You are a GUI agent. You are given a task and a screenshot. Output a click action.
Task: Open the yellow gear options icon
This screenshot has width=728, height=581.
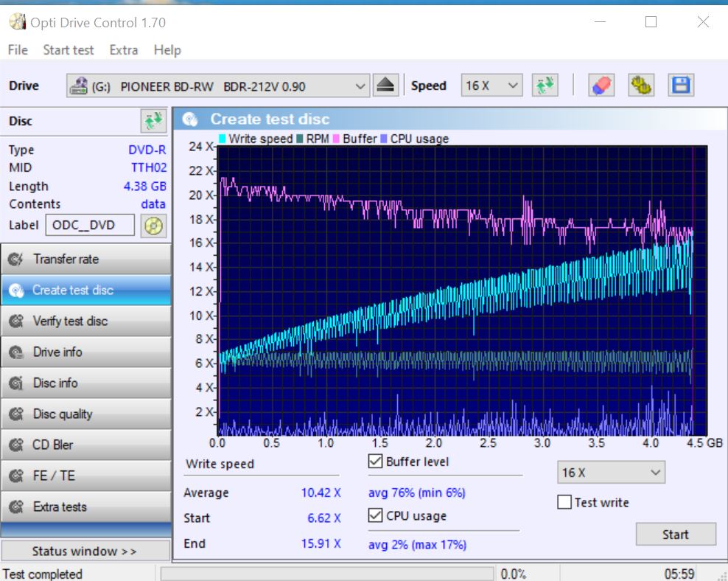(x=641, y=86)
